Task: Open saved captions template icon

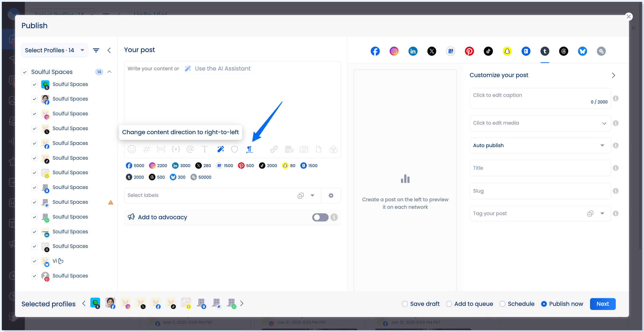Action: coord(161,149)
